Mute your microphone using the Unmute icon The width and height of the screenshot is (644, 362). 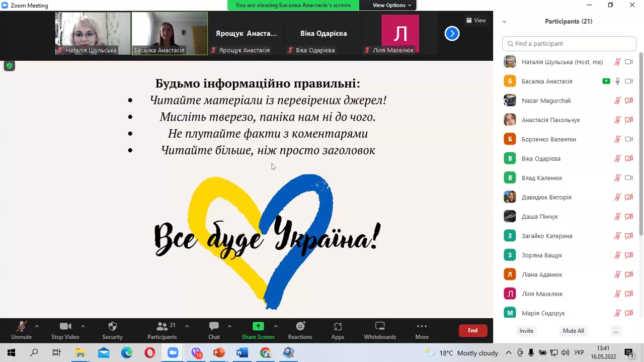pos(21,326)
